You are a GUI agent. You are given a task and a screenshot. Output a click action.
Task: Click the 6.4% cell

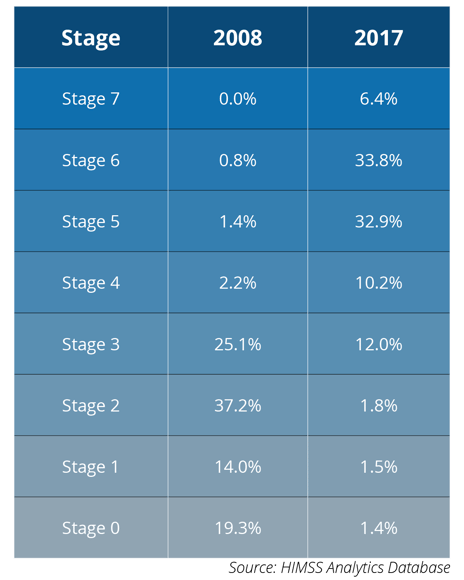pos(379,98)
